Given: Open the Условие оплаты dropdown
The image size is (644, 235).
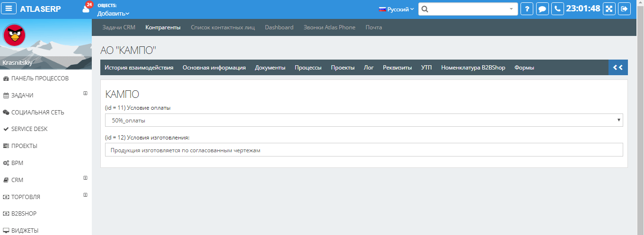Looking at the screenshot, I should pos(364,120).
